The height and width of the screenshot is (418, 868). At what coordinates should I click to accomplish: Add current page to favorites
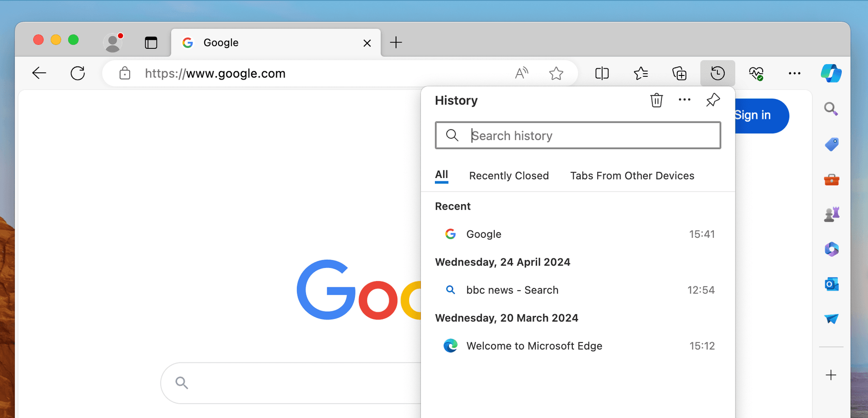556,73
